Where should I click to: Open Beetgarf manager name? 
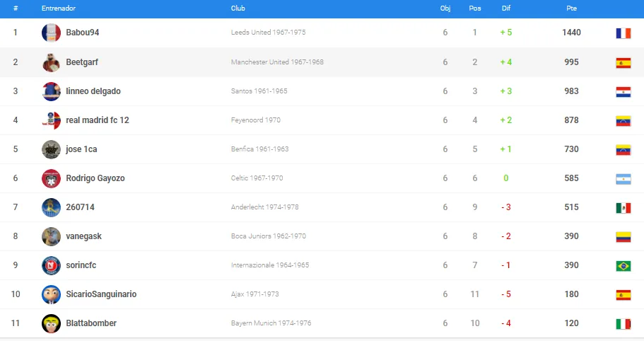pyautogui.click(x=82, y=62)
